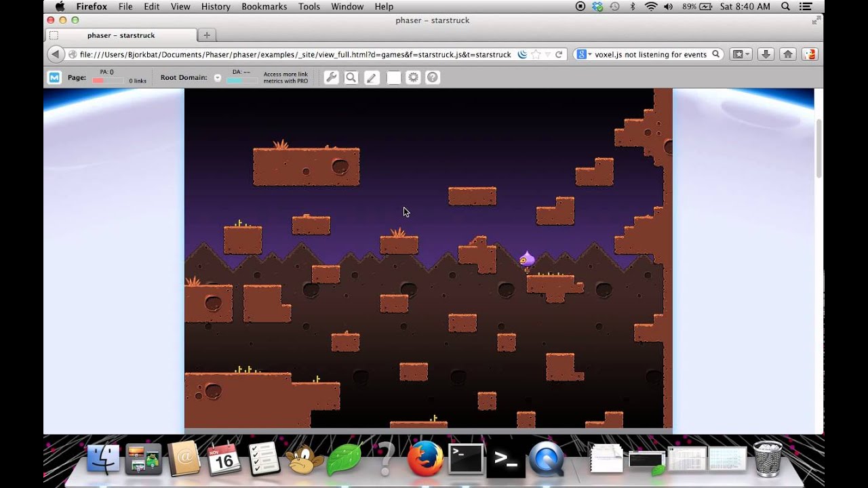Click the tab groups icon left of tab
The height and width of the screenshot is (488, 868).
click(54, 35)
